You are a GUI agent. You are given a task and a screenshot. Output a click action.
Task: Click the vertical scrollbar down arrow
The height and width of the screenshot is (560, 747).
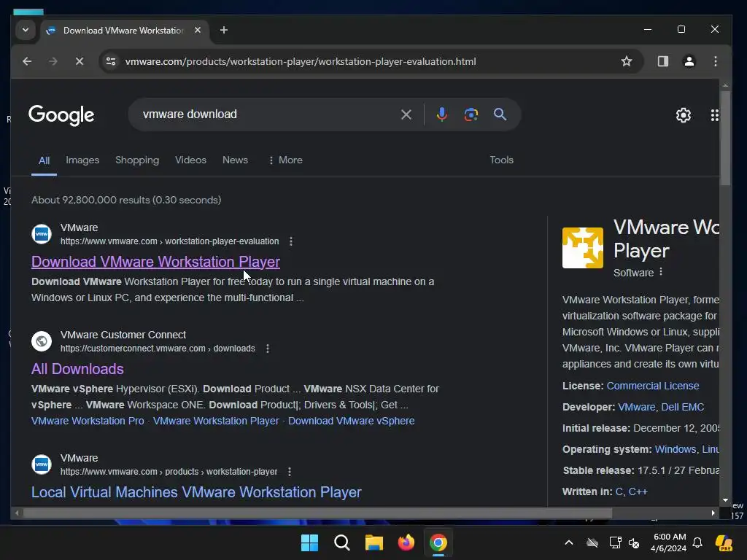click(x=725, y=500)
